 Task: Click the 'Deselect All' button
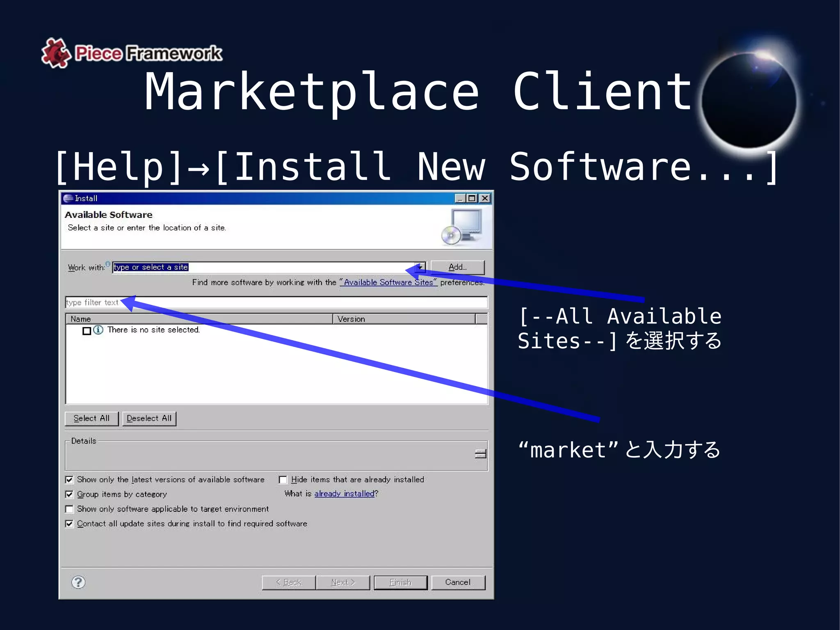pyautogui.click(x=149, y=419)
